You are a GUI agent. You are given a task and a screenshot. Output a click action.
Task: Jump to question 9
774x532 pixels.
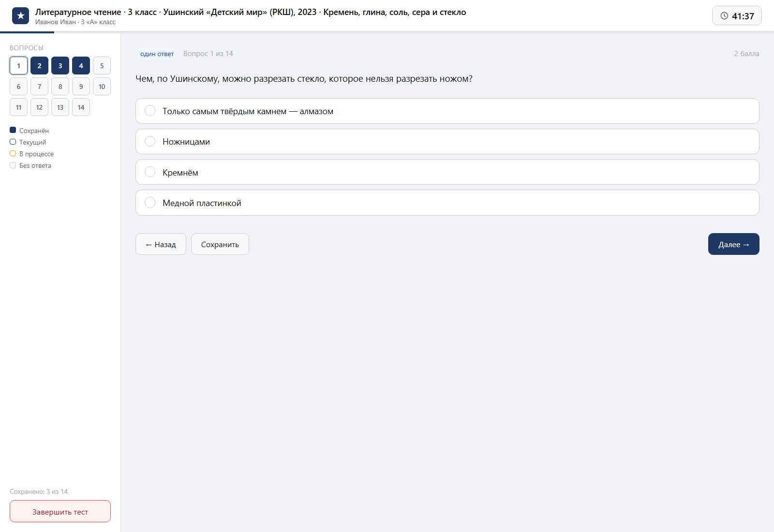pyautogui.click(x=81, y=87)
